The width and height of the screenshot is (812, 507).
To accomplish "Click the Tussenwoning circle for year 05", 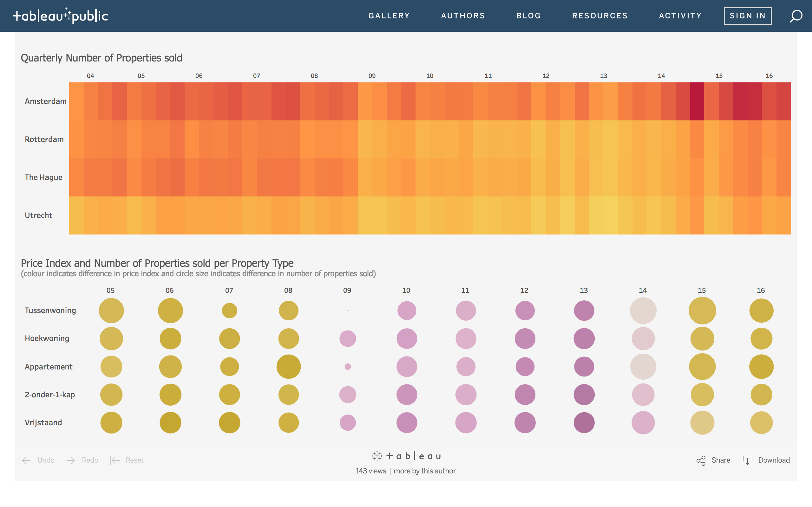I will click(111, 311).
